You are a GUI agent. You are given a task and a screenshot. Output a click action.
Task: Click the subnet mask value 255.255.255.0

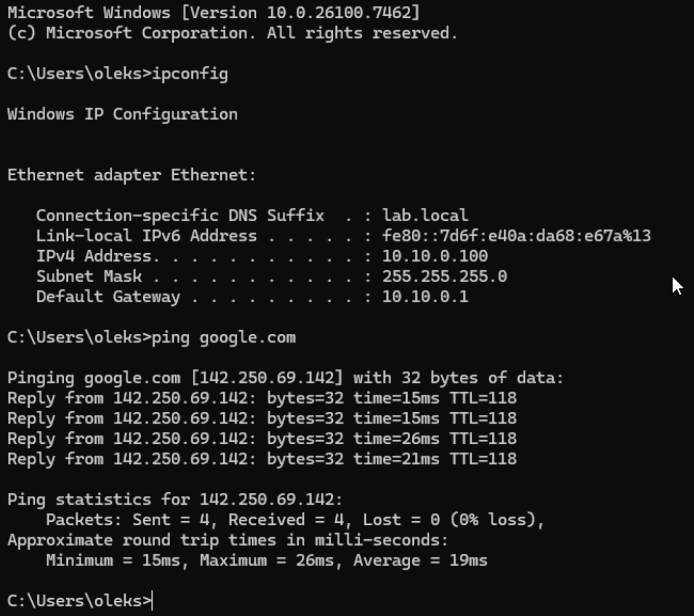click(x=444, y=276)
